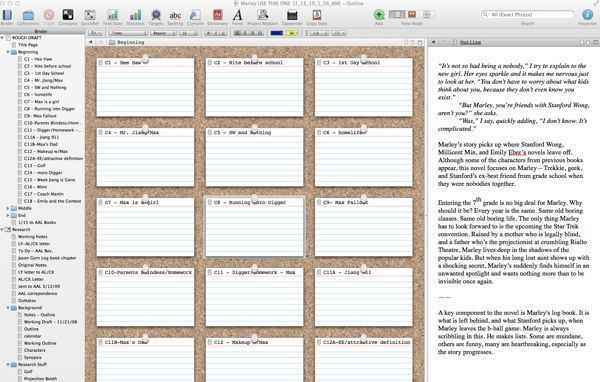600x382 pixels.
Task: Collapse the Background folder triangle
Action: pyautogui.click(x=8, y=308)
